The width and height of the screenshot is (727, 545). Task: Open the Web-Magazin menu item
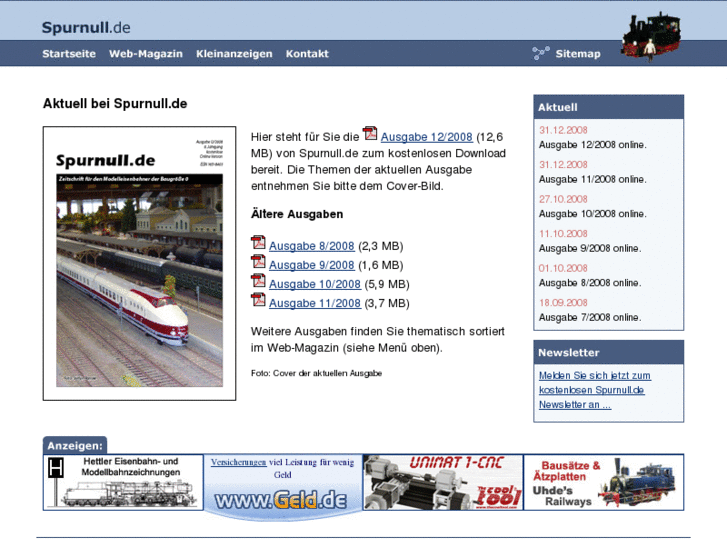pos(146,54)
